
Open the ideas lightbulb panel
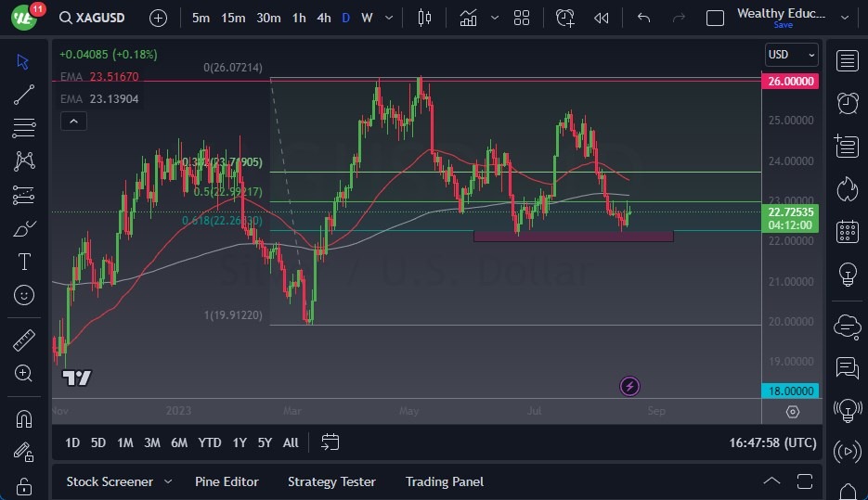[847, 275]
